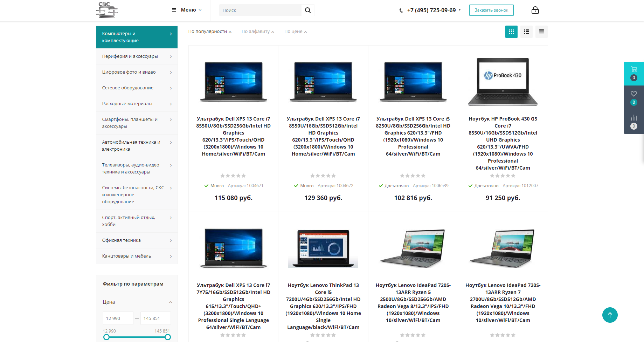Click the minimum price slider handle
The height and width of the screenshot is (342, 644).
[x=106, y=337]
